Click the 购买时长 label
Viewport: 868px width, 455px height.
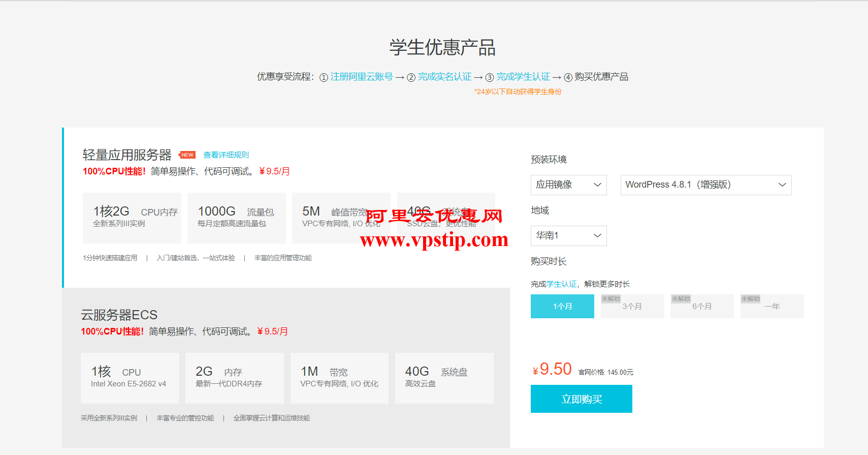pos(549,261)
